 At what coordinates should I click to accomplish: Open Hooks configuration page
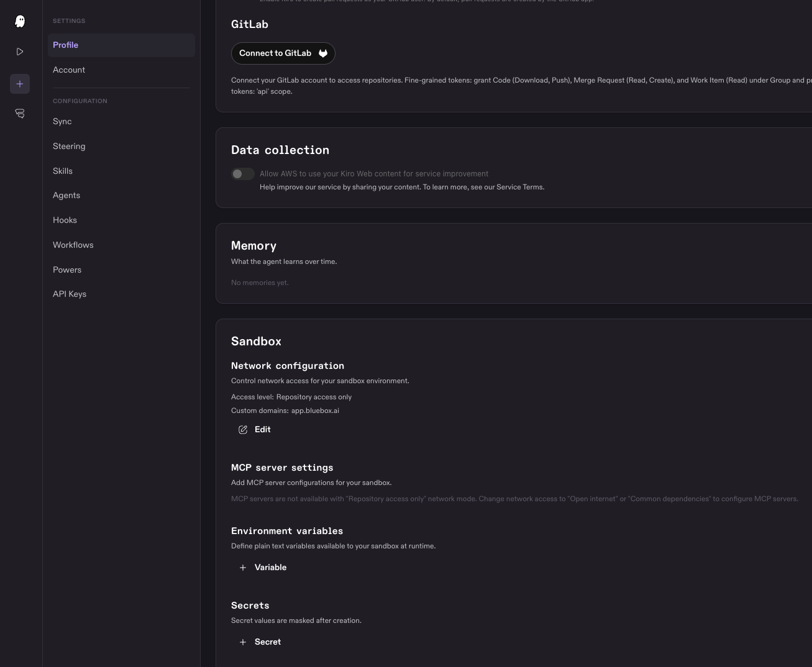click(x=121, y=220)
